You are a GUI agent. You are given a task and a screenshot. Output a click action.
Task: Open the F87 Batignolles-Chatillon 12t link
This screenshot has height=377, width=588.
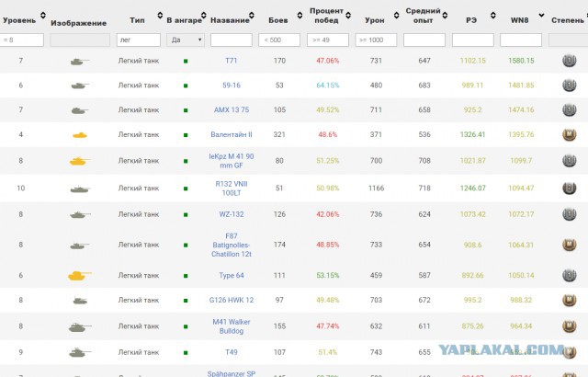tap(231, 245)
